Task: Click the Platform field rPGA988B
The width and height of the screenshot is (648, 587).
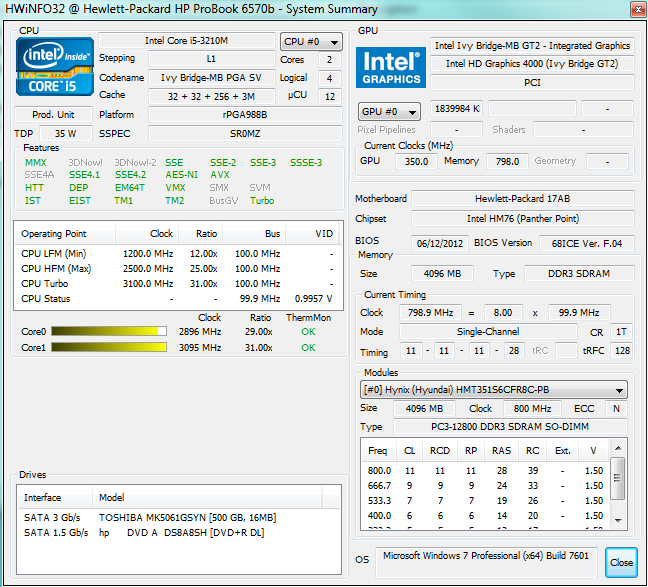Action: click(x=245, y=115)
